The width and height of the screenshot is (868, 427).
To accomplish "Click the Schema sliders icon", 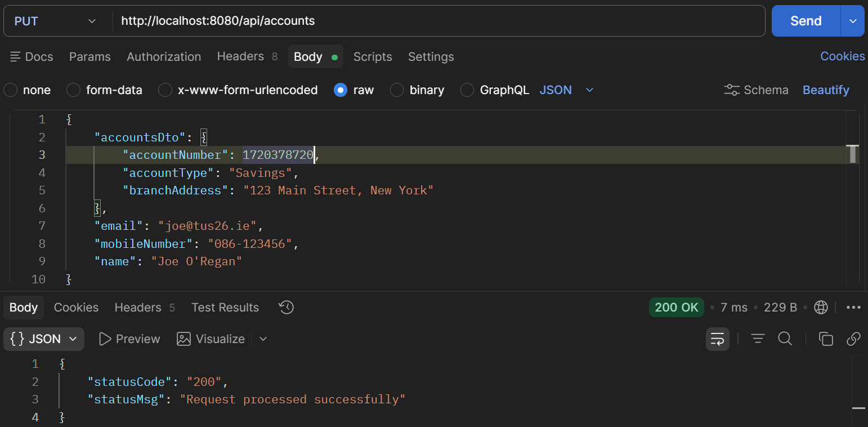I will click(x=732, y=90).
